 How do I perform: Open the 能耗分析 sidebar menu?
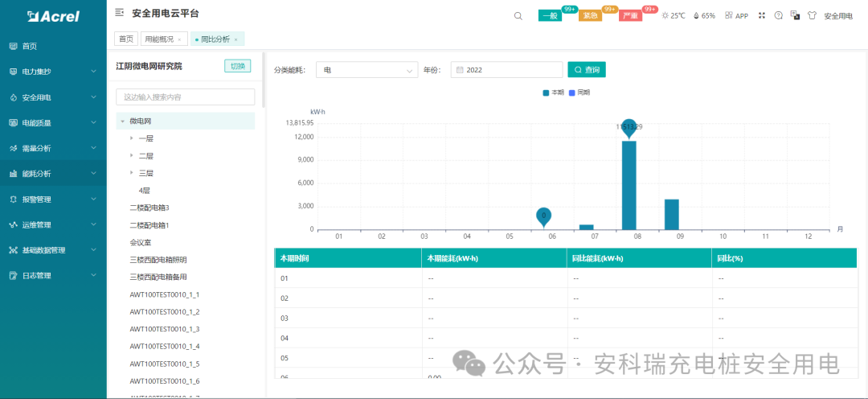[x=53, y=174]
